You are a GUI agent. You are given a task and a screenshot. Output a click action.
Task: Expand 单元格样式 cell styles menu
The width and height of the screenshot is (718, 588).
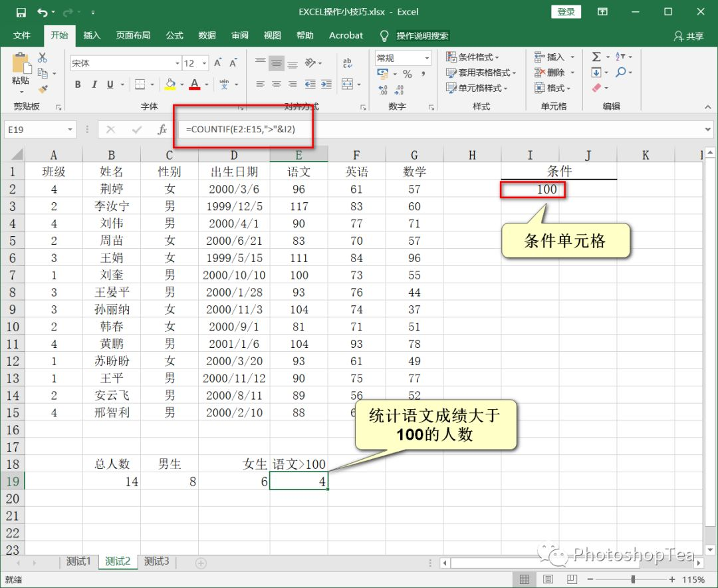pyautogui.click(x=477, y=88)
